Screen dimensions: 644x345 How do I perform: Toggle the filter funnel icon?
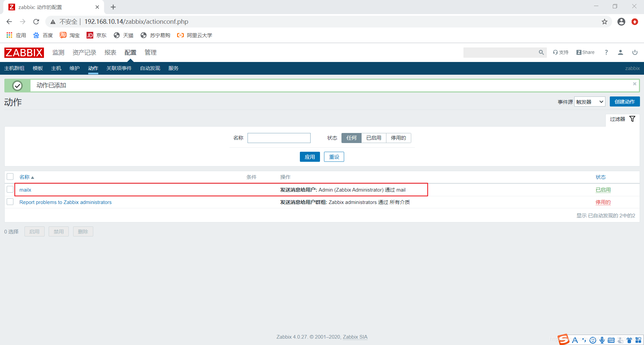(x=632, y=119)
